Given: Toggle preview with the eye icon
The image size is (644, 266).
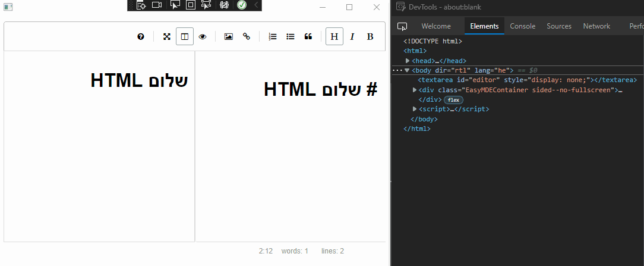Looking at the screenshot, I should click(x=203, y=36).
